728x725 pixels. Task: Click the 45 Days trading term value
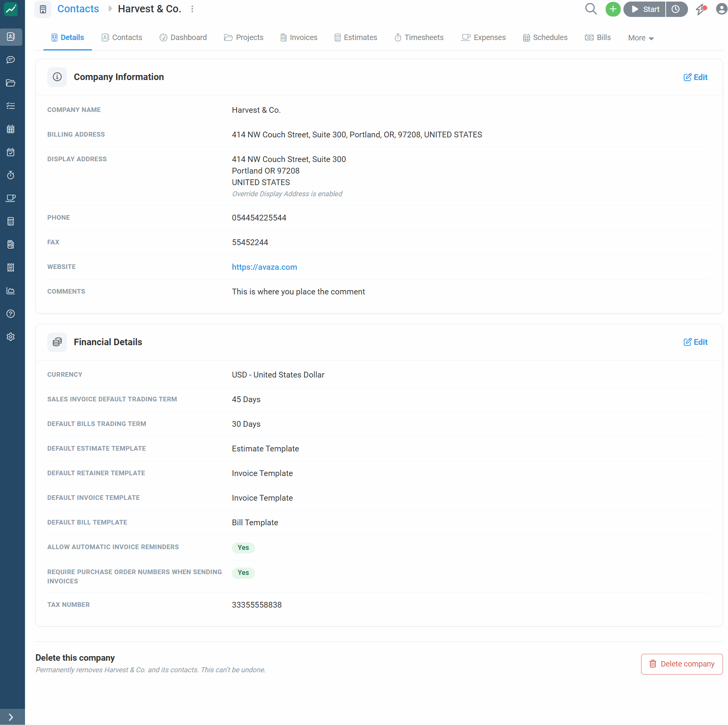(x=246, y=399)
